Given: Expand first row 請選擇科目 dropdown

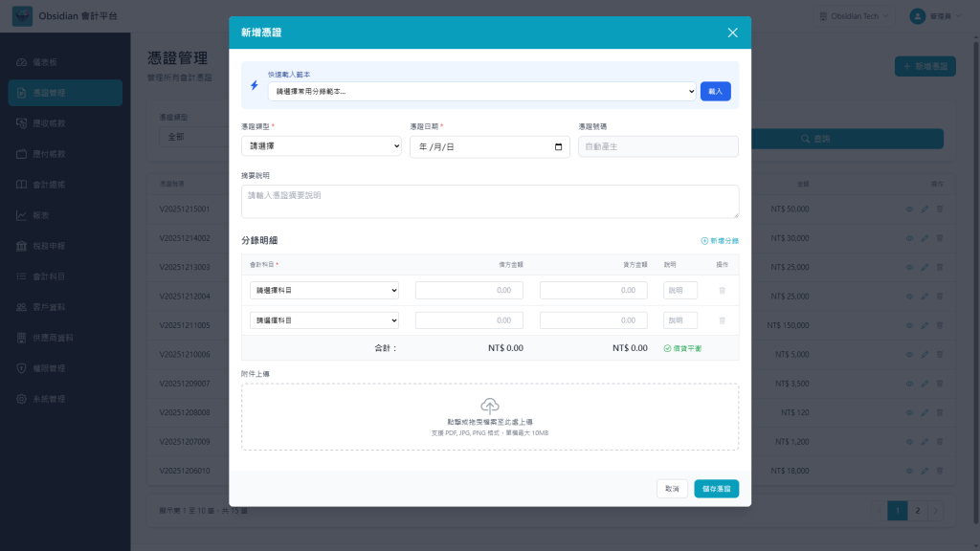Looking at the screenshot, I should click(324, 291).
